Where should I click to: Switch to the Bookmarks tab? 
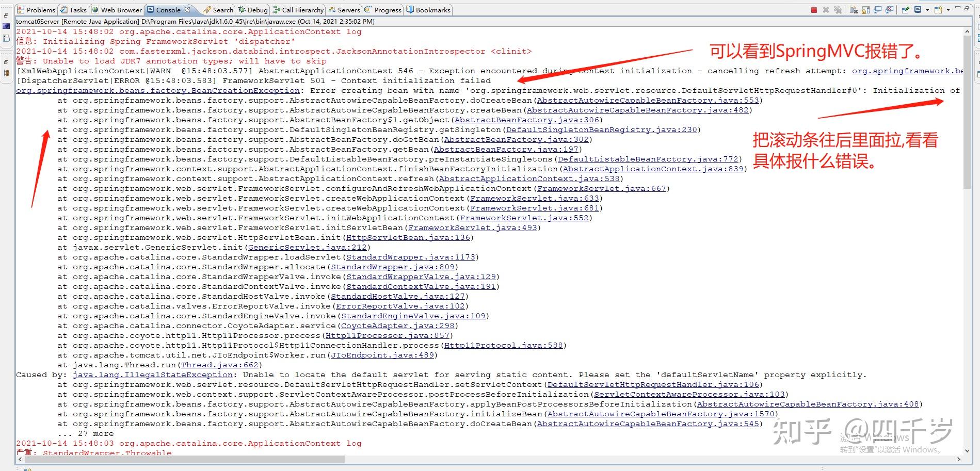429,10
